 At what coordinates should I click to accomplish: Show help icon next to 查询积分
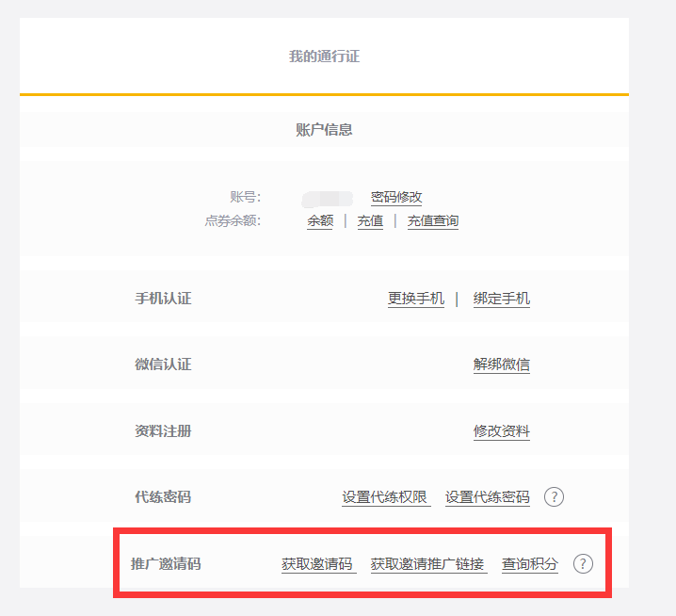click(583, 564)
